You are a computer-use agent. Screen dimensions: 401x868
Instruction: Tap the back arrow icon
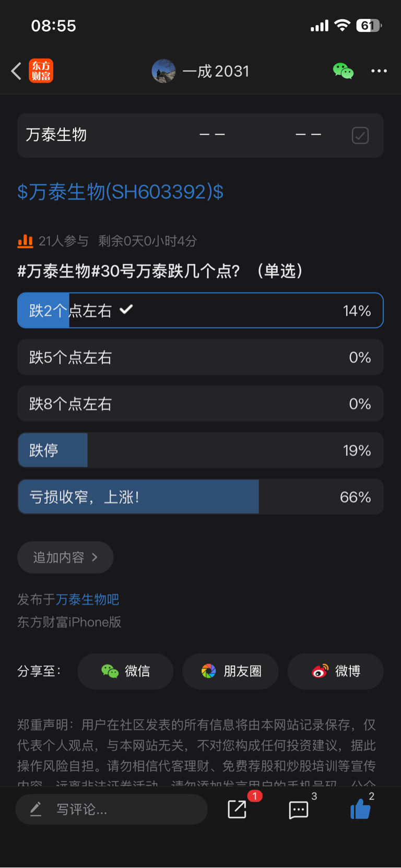(16, 71)
